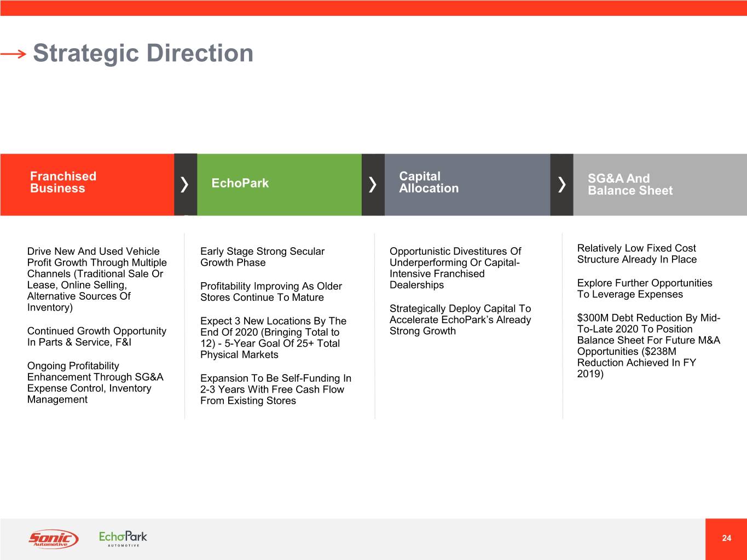The image size is (747, 560).
Task: Click the page number 24 box
Action: pos(726,538)
